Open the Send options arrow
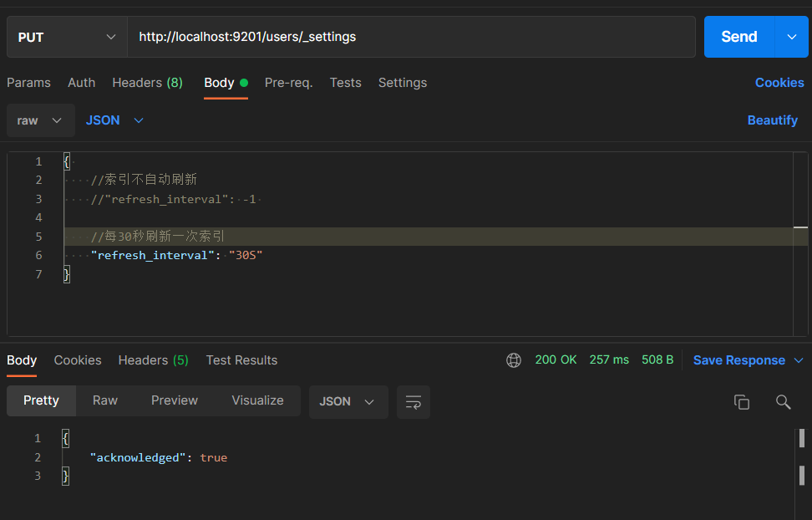 791,37
